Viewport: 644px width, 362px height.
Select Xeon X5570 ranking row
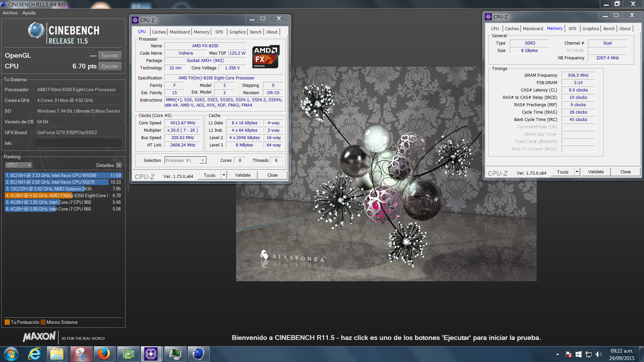(x=63, y=182)
